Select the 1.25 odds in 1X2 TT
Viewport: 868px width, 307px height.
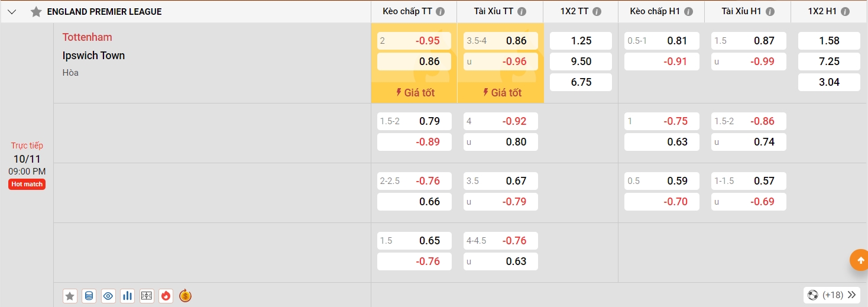581,41
